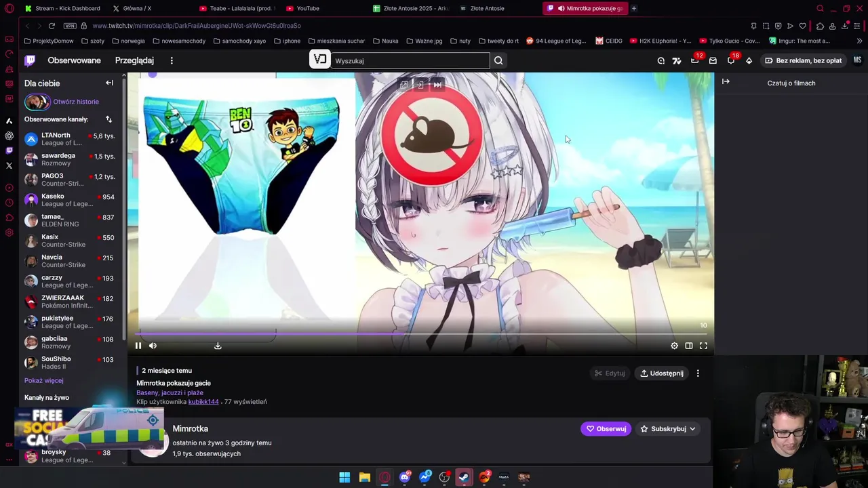Click Pokaż więcej to expand channel list
This screenshot has height=488, width=868.
[x=43, y=380]
